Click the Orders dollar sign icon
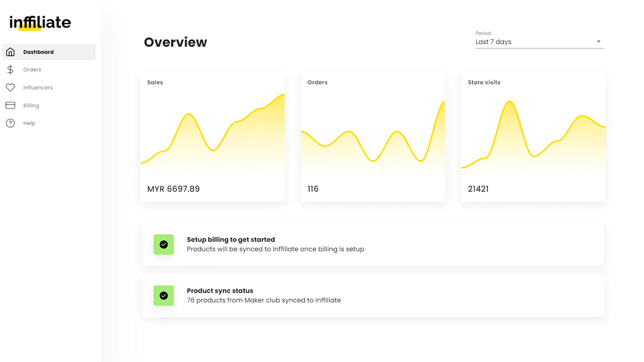 10,70
